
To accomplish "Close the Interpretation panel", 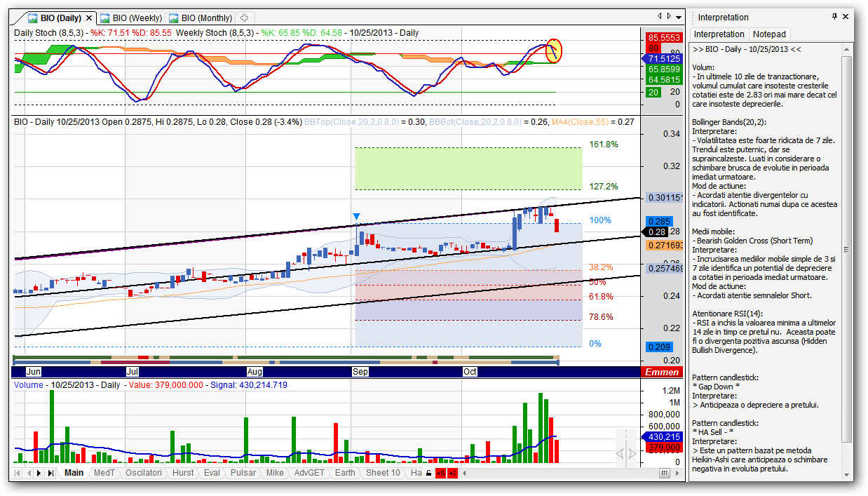I will click(846, 16).
